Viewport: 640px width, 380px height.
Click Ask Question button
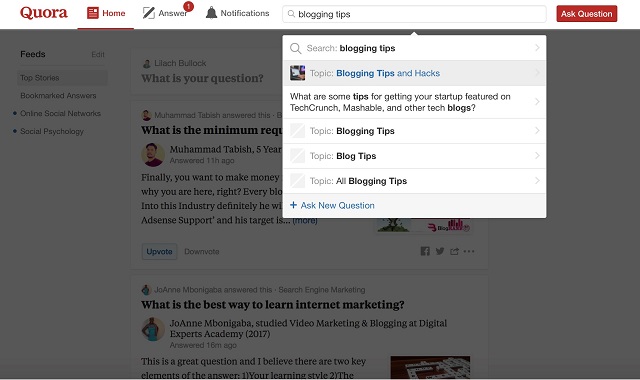point(587,13)
